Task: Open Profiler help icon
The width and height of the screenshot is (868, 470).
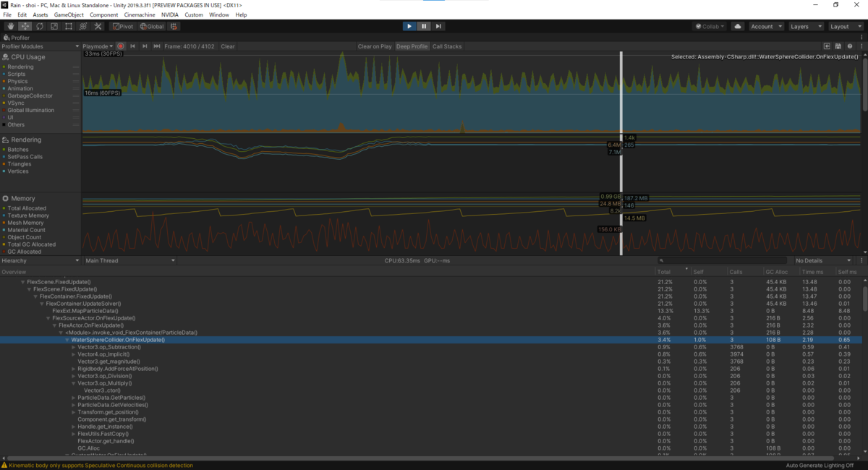Action: 849,46
